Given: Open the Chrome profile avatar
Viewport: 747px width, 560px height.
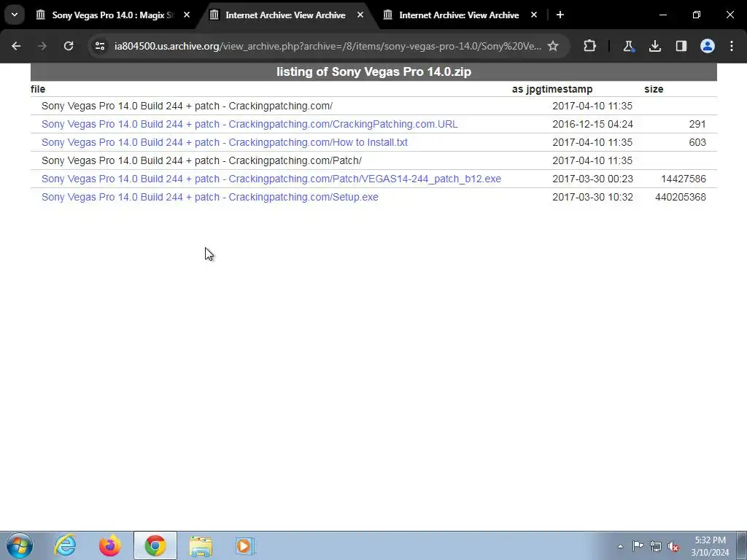Looking at the screenshot, I should (708, 46).
